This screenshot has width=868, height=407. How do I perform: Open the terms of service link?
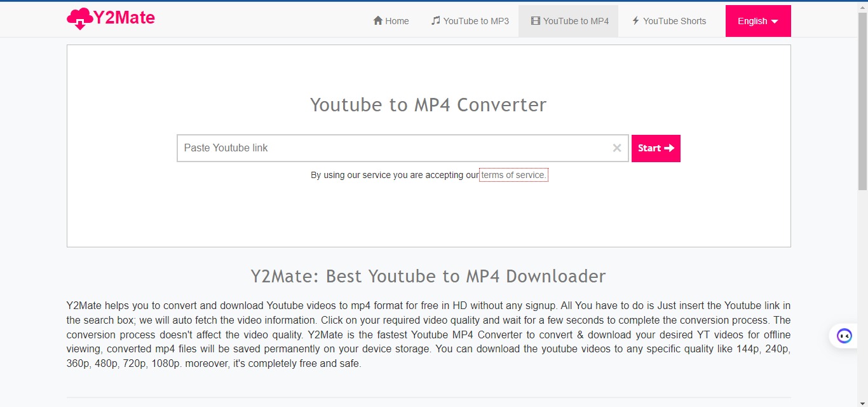click(513, 175)
